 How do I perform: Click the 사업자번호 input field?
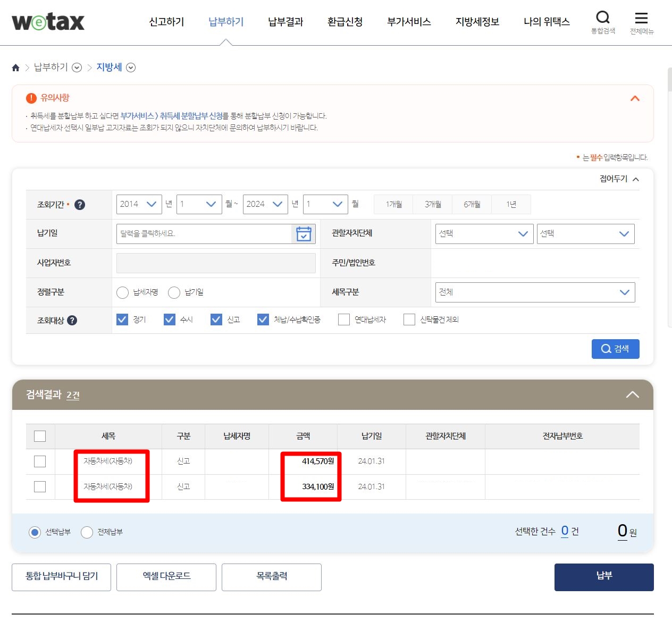click(216, 263)
